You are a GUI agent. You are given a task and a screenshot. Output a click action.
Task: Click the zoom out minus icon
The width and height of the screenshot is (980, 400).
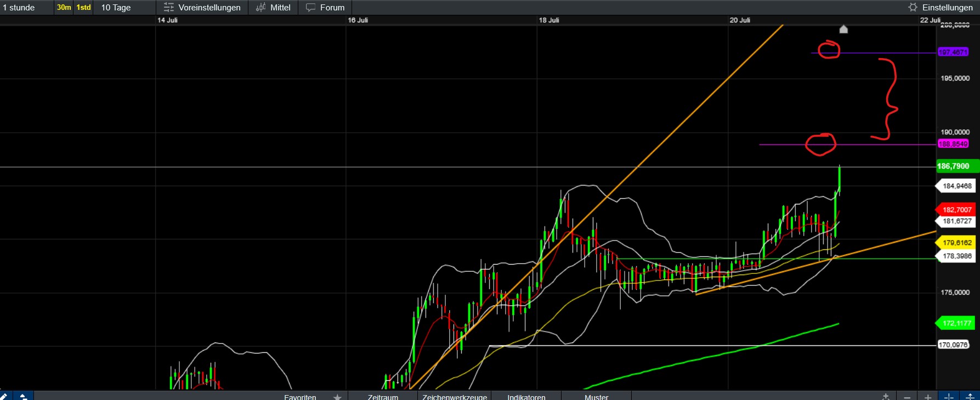pyautogui.click(x=907, y=397)
